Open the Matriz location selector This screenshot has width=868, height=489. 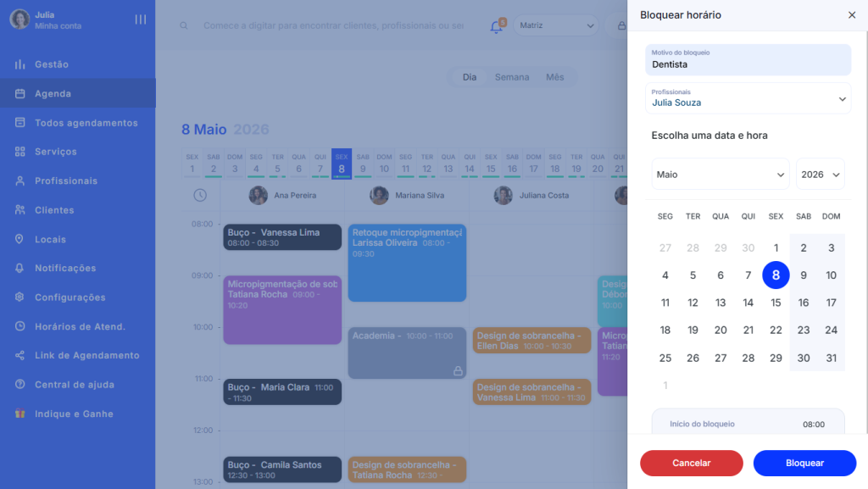pyautogui.click(x=554, y=26)
